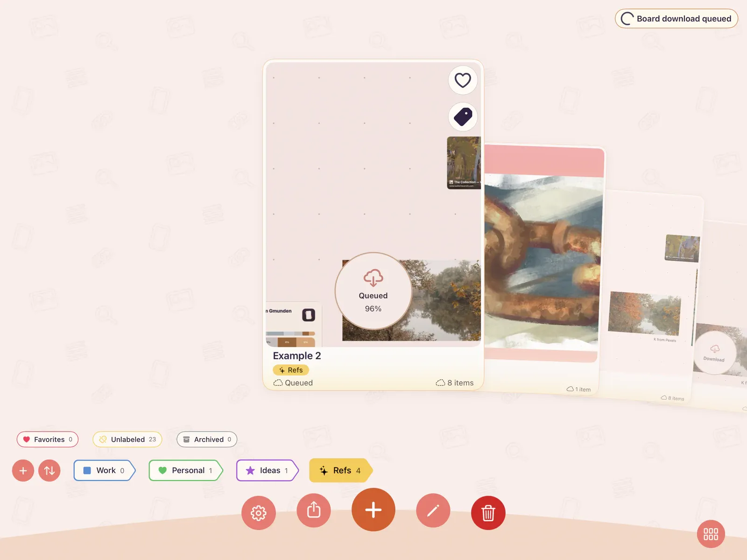
Task: Filter by Unlabeled boards
Action: coord(127,439)
